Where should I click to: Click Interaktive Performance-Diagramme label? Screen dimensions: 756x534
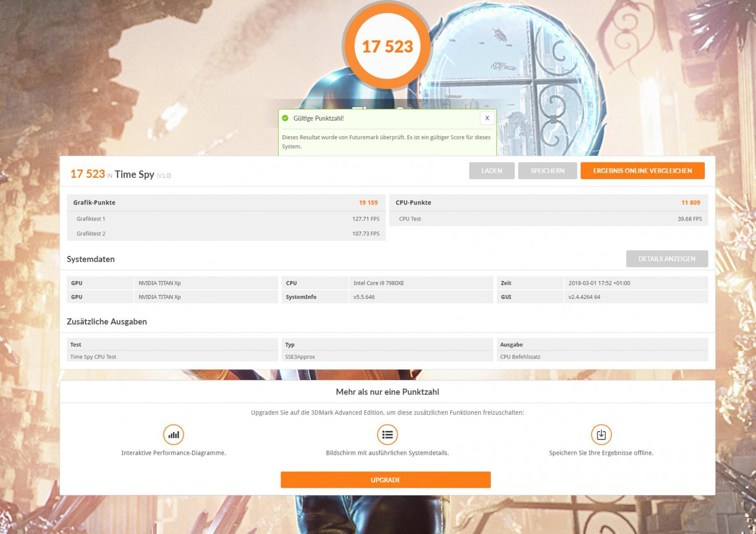coord(174,453)
